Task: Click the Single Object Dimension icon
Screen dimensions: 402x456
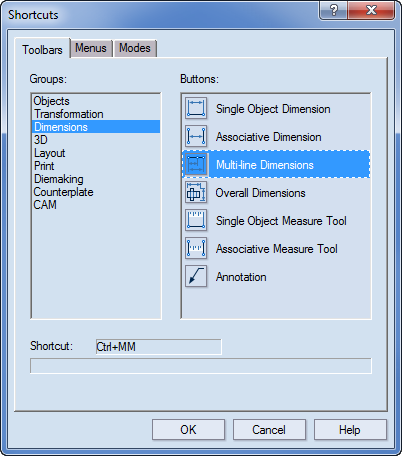Action: pyautogui.click(x=196, y=108)
